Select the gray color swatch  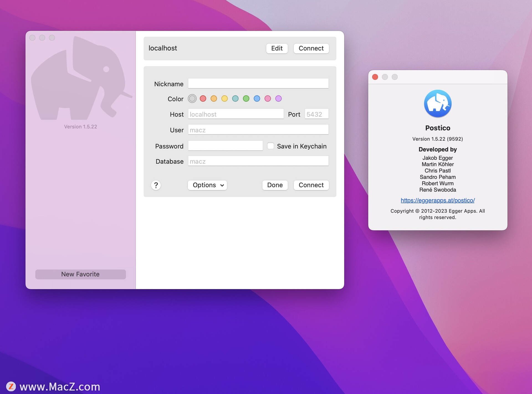coord(192,99)
